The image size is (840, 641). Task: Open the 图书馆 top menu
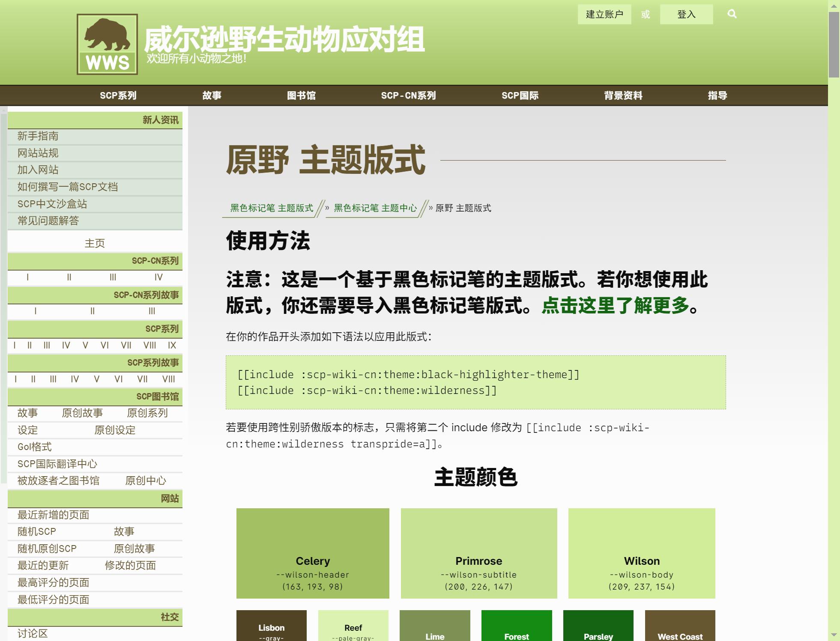pos(301,95)
